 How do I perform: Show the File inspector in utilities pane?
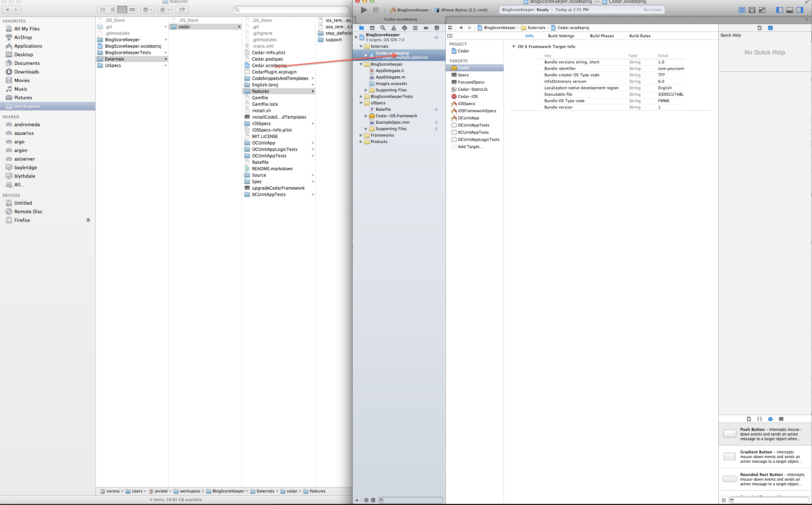tap(760, 28)
